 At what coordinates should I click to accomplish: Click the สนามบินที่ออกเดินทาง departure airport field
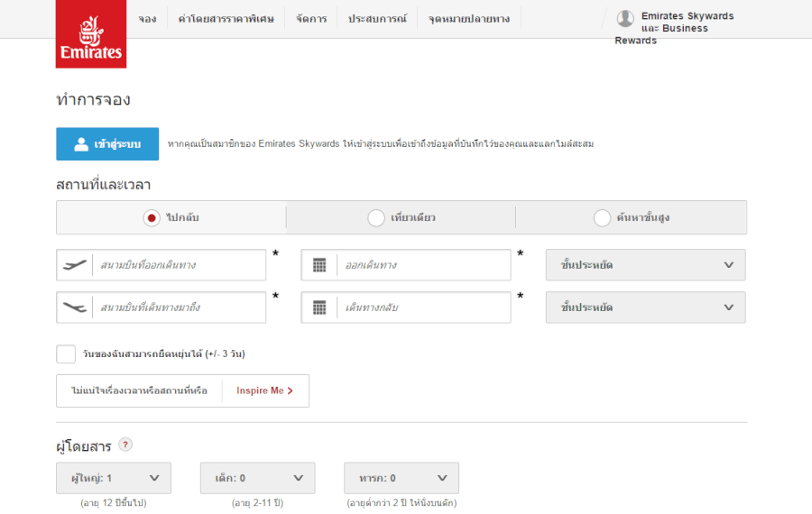[180, 265]
